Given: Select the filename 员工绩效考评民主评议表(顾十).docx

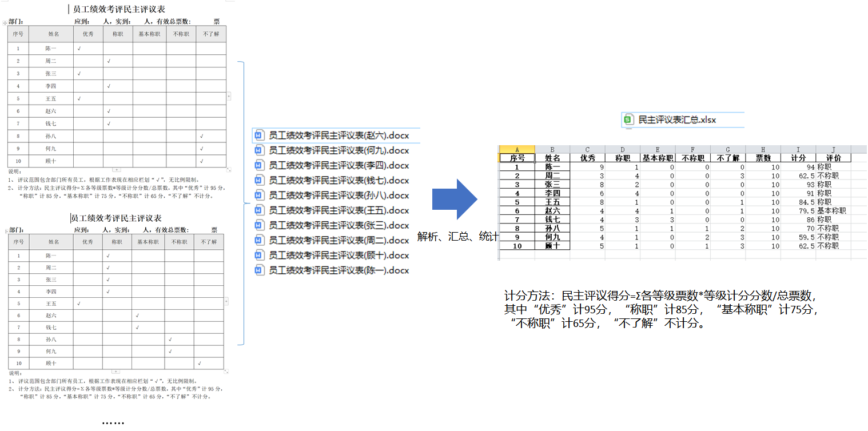Looking at the screenshot, I should click(339, 255).
